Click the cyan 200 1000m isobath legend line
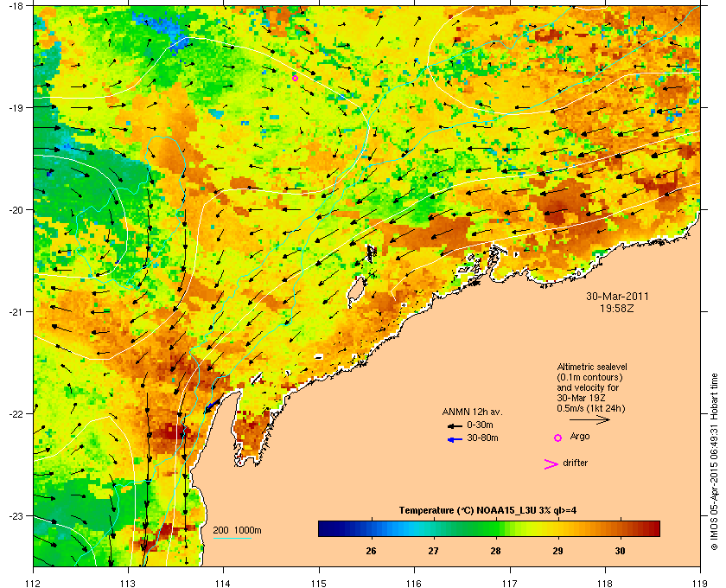Image resolution: width=726 pixels, height=588 pixels. point(232,539)
